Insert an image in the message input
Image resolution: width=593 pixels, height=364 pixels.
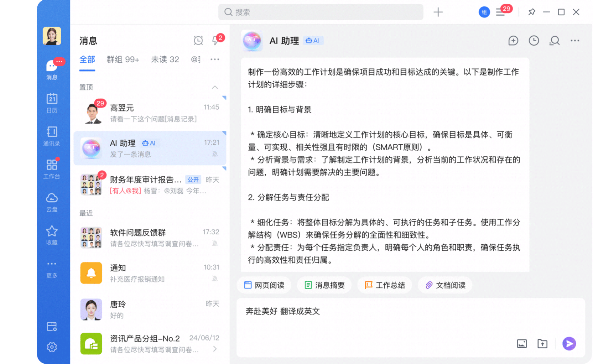pos(522,344)
